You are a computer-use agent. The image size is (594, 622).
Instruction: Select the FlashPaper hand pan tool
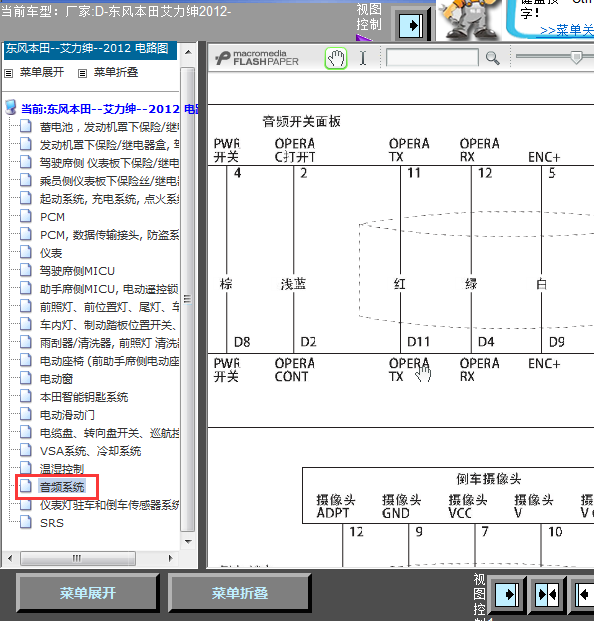(336, 59)
